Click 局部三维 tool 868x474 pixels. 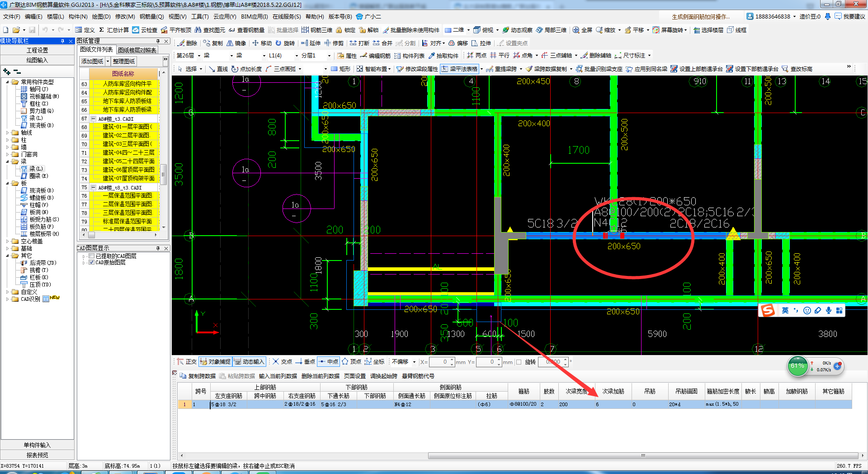pyautogui.click(x=551, y=30)
